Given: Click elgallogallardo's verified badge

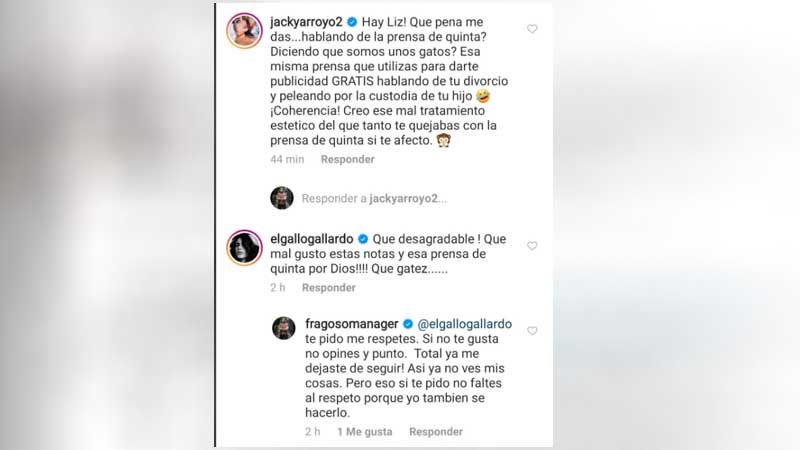Looking at the screenshot, I should point(363,239).
